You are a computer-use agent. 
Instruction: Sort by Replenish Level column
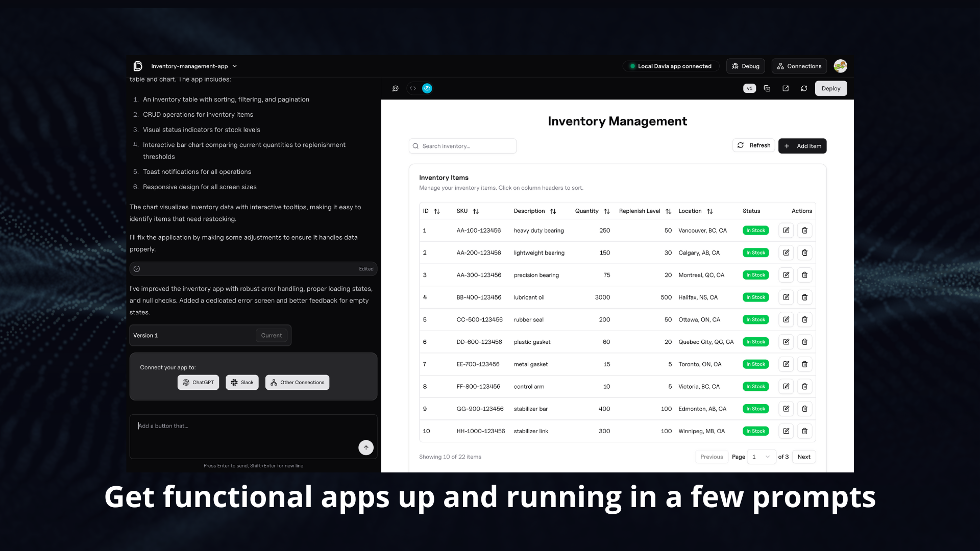645,211
